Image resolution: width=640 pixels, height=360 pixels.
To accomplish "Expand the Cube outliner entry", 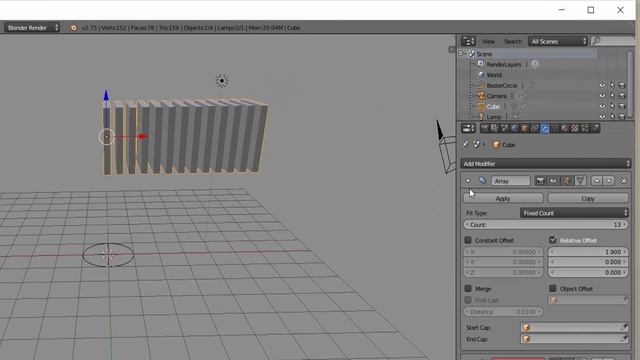I will pyautogui.click(x=471, y=106).
